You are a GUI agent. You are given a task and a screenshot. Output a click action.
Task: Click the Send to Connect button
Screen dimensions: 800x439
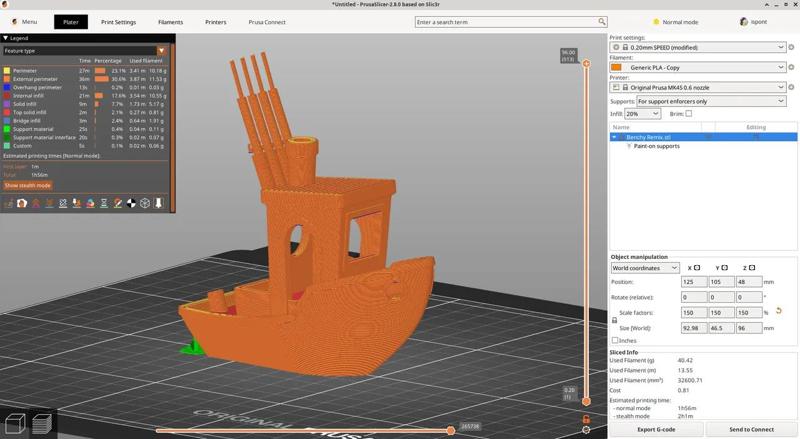[752, 429]
